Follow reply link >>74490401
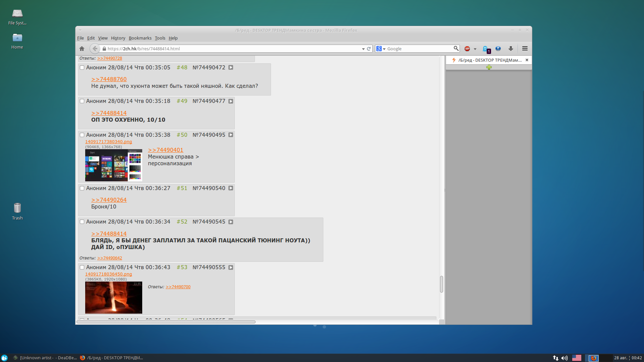This screenshot has width=644, height=362. [166, 150]
